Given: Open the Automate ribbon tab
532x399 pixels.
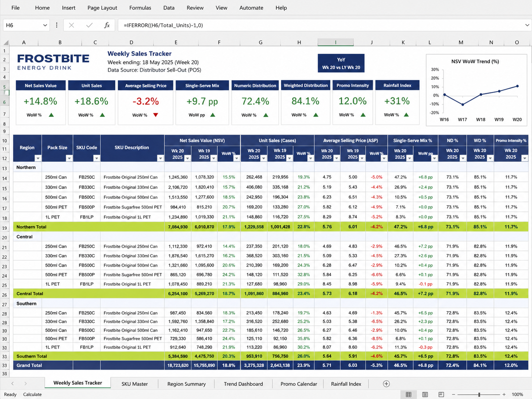Looking at the screenshot, I should 251,8.
